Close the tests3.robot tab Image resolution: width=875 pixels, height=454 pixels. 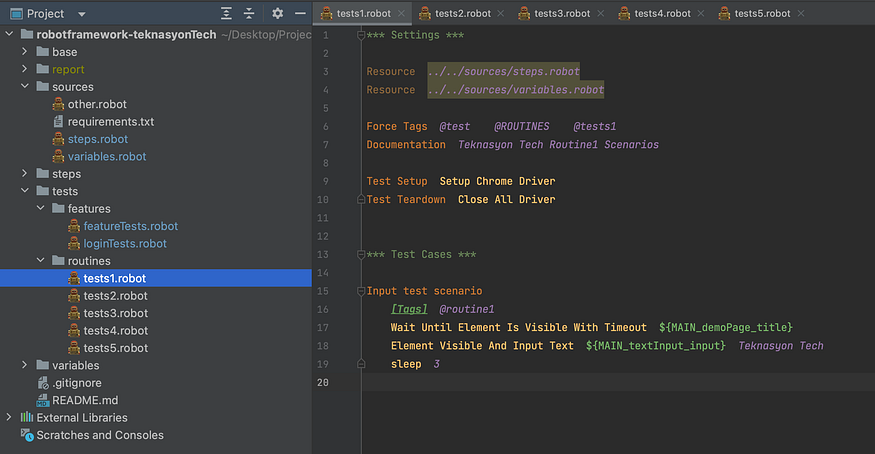600,13
